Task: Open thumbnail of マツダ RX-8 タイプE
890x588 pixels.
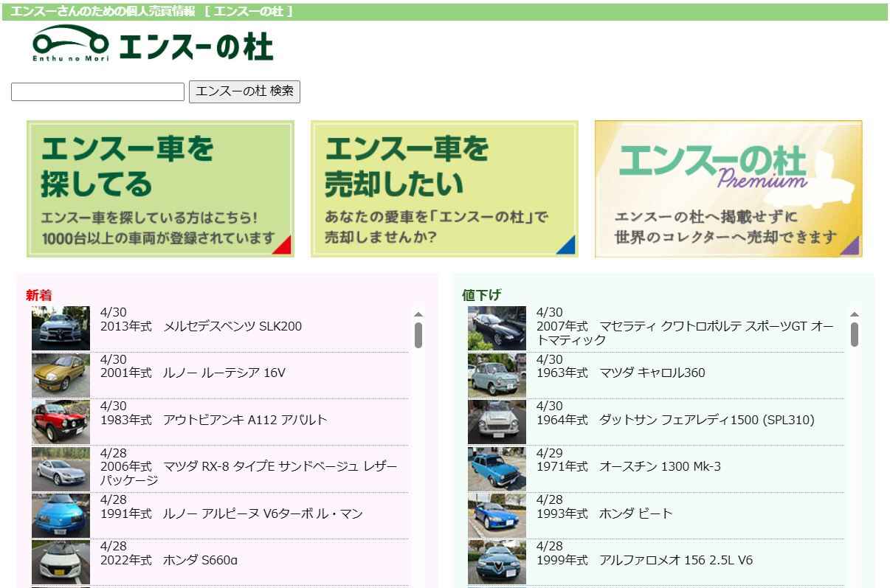Action: tap(61, 468)
